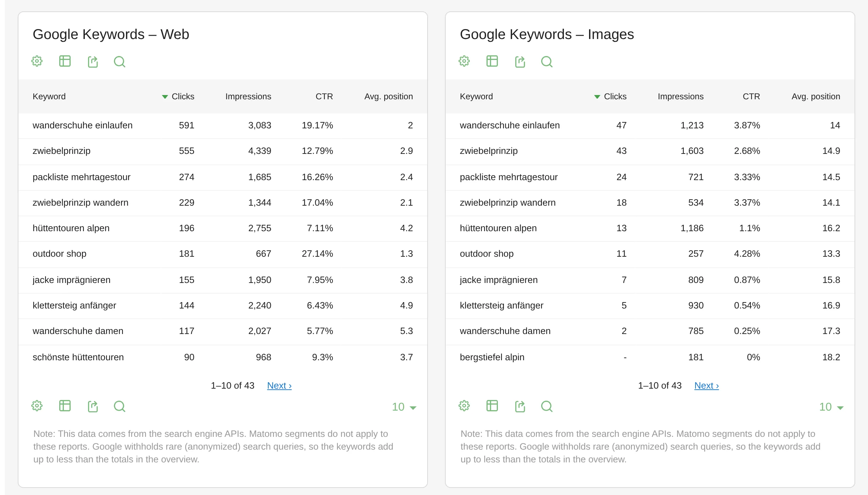Select 'wanderschuhe einlaufen' row in Web table
Image resolution: width=868 pixels, height=495 pixels.
click(223, 126)
